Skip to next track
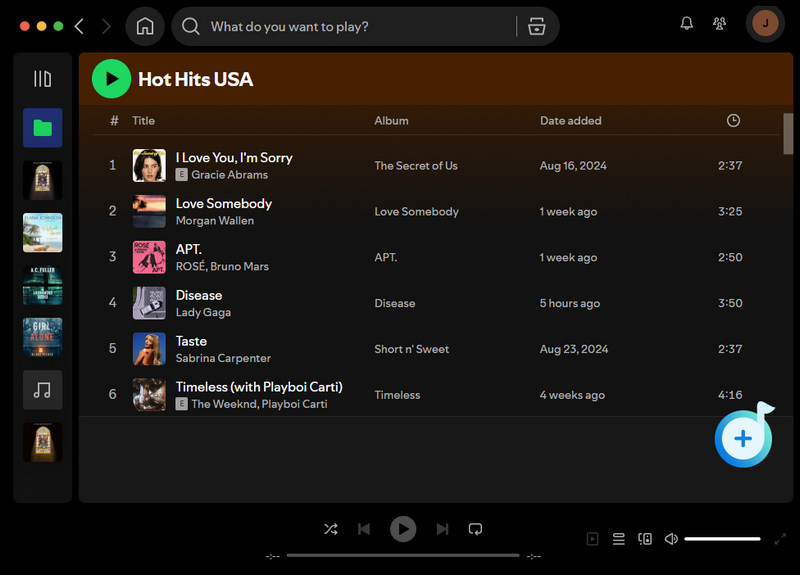The image size is (800, 575). click(442, 529)
